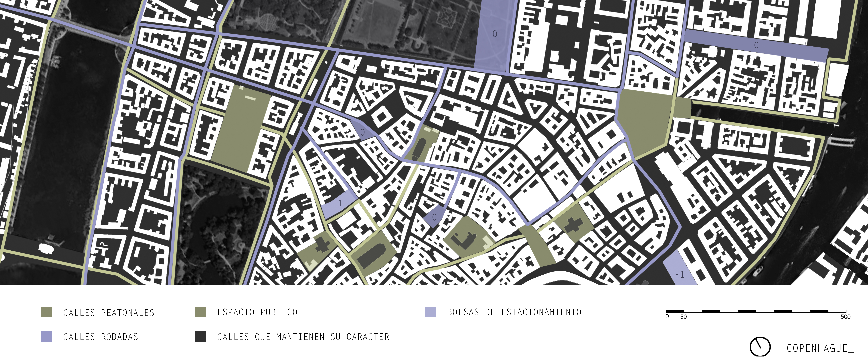Image resolution: width=868 pixels, height=364 pixels.
Task: Select the CALLES PEATONALES legend label
Action: click(x=109, y=313)
